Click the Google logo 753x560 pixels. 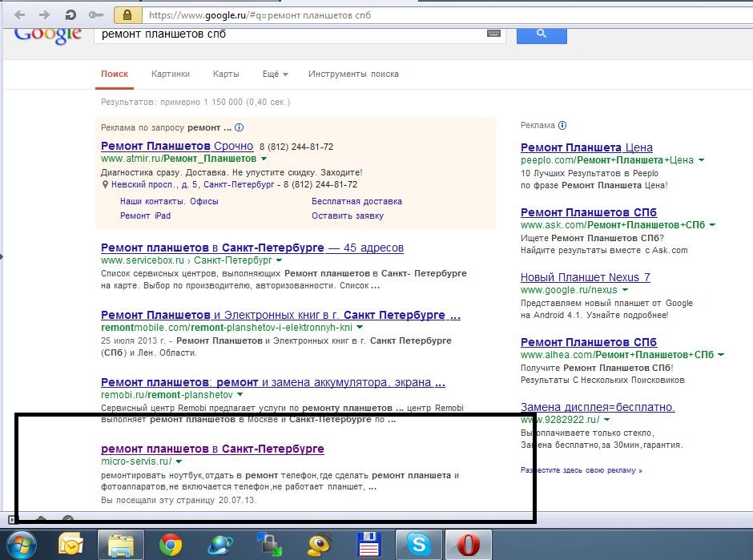coord(48,34)
